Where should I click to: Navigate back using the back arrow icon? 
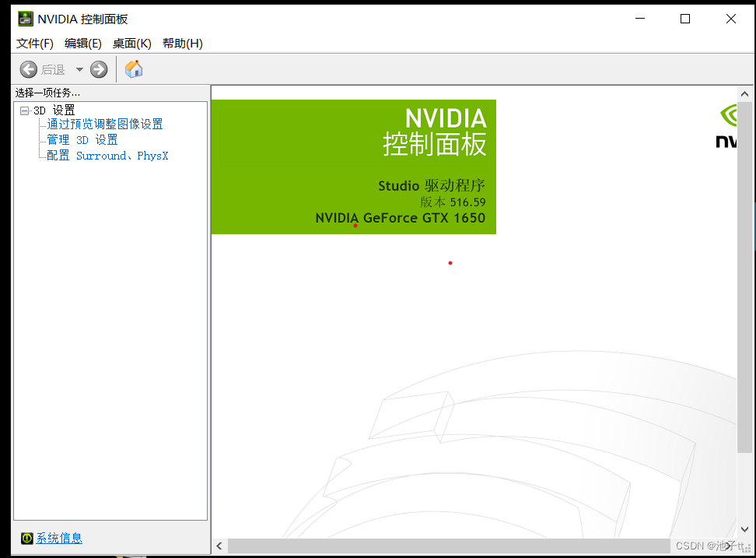(28, 68)
